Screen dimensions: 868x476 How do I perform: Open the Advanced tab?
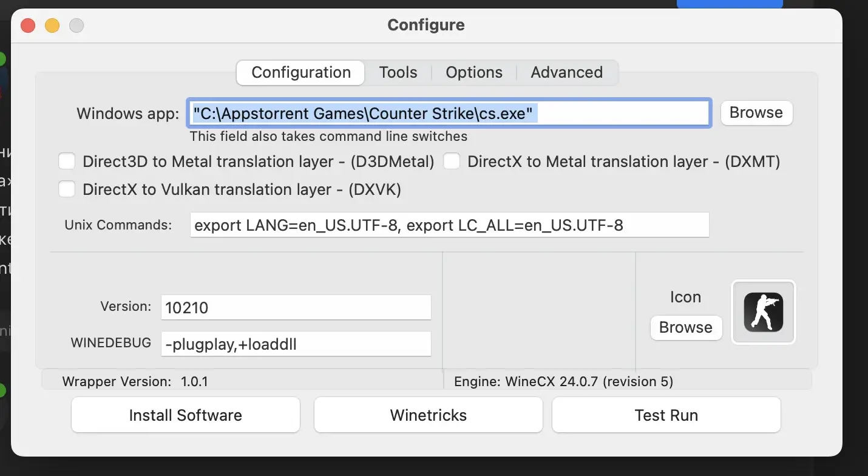coord(567,73)
